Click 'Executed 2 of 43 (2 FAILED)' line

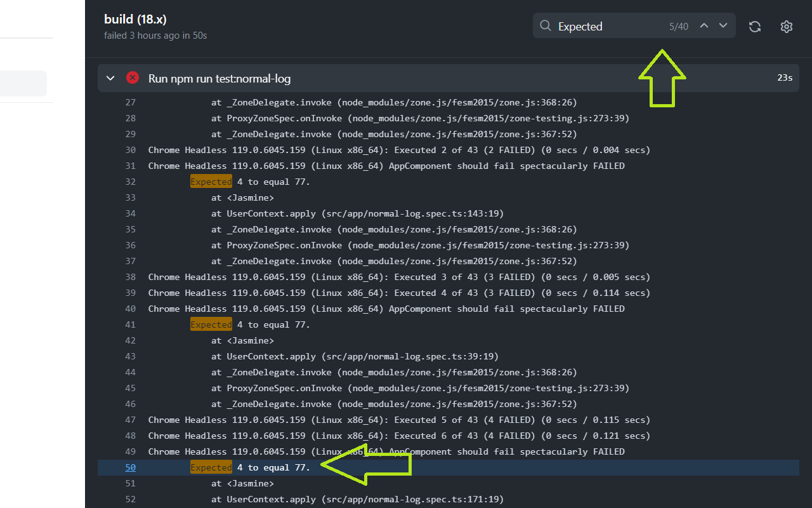pyautogui.click(x=400, y=150)
